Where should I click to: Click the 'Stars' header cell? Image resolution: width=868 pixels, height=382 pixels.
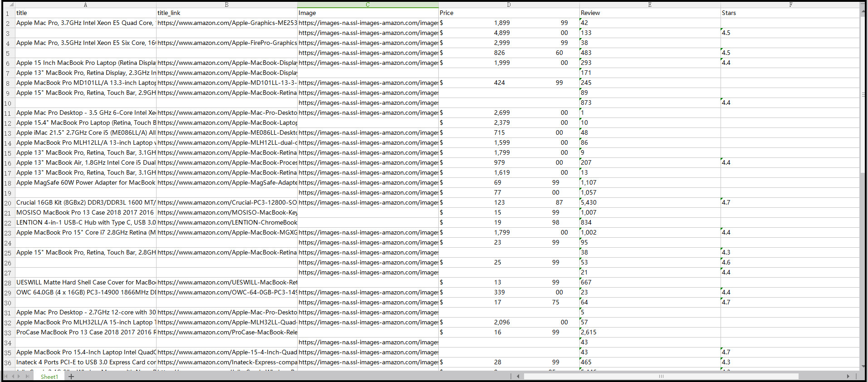tap(790, 13)
